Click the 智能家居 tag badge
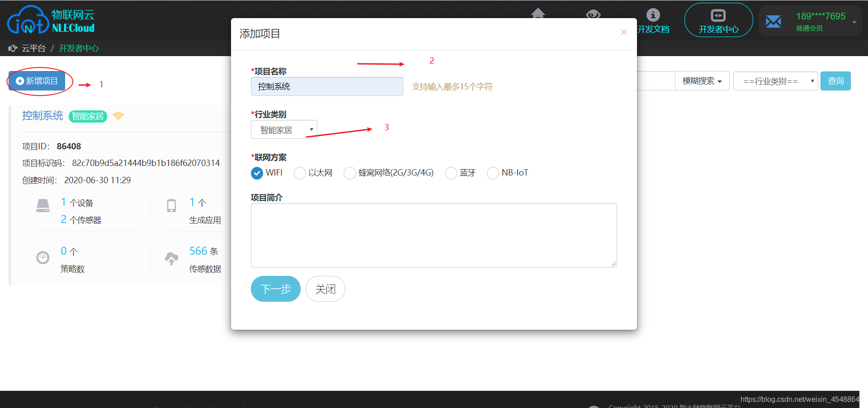This screenshot has width=868, height=408. [88, 116]
